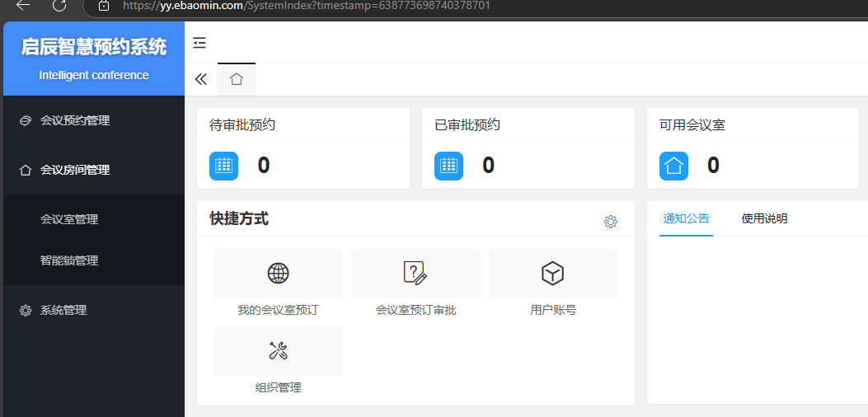Switch to the 使用说明 tab

(x=764, y=218)
